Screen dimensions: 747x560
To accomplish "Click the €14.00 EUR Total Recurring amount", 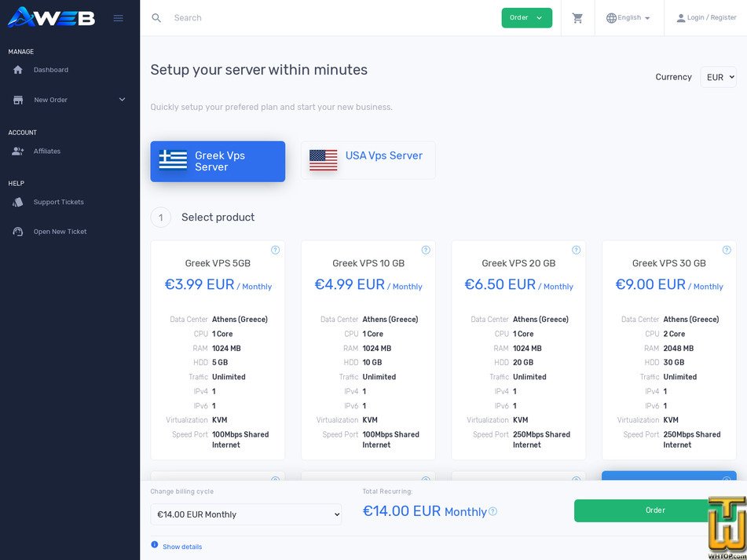I will click(x=402, y=511).
